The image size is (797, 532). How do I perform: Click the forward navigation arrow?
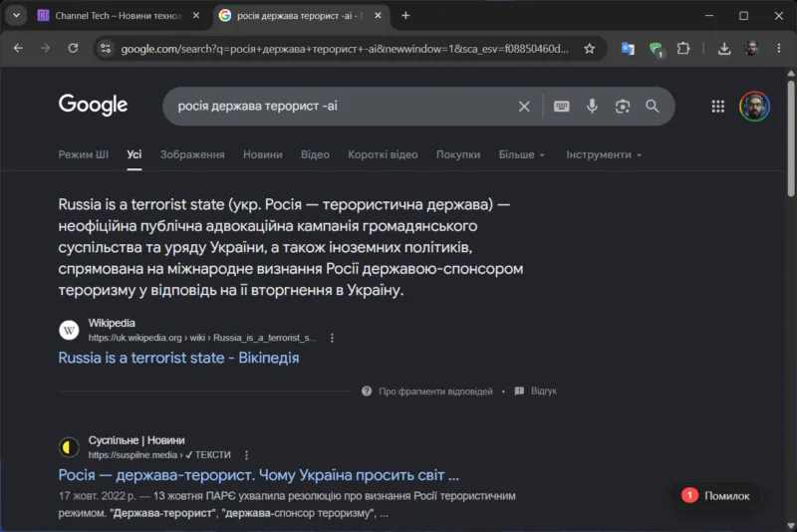(x=45, y=48)
